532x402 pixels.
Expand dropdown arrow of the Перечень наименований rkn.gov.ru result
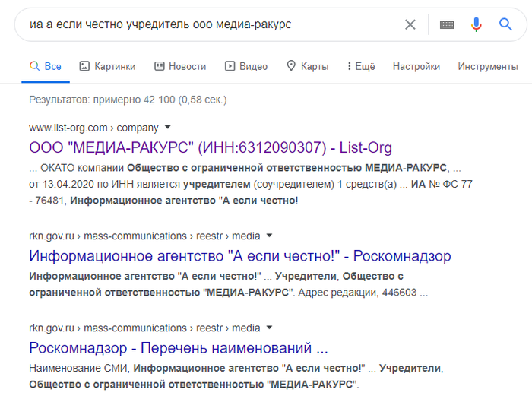[269, 328]
